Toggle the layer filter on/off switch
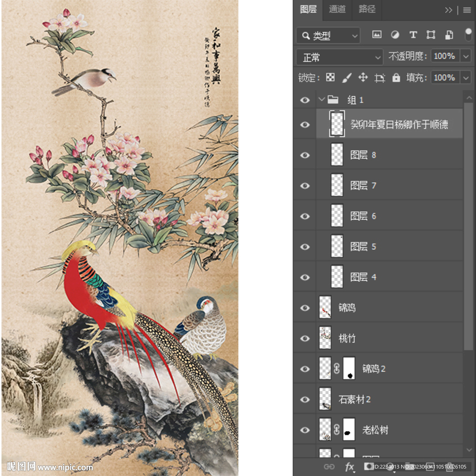Image resolution: width=476 pixels, height=476 pixels. click(468, 35)
